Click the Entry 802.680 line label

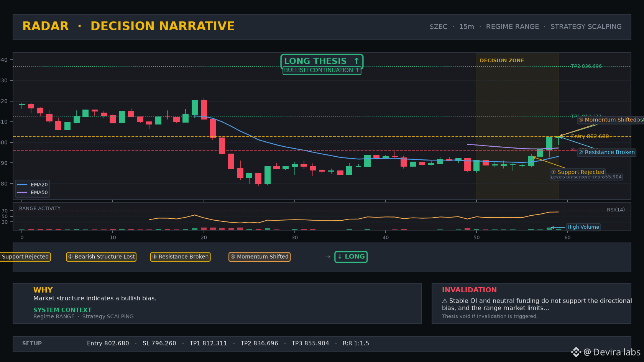pos(590,136)
